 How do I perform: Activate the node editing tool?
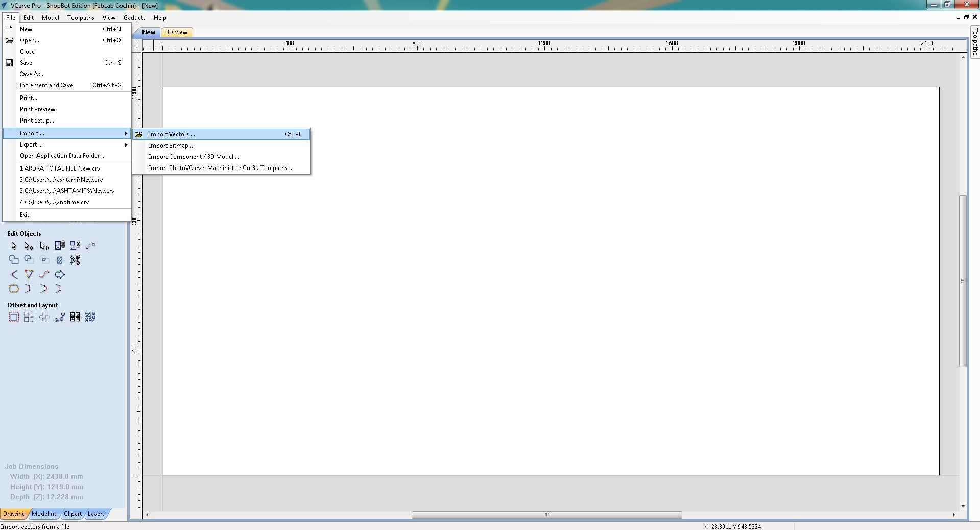[29, 246]
